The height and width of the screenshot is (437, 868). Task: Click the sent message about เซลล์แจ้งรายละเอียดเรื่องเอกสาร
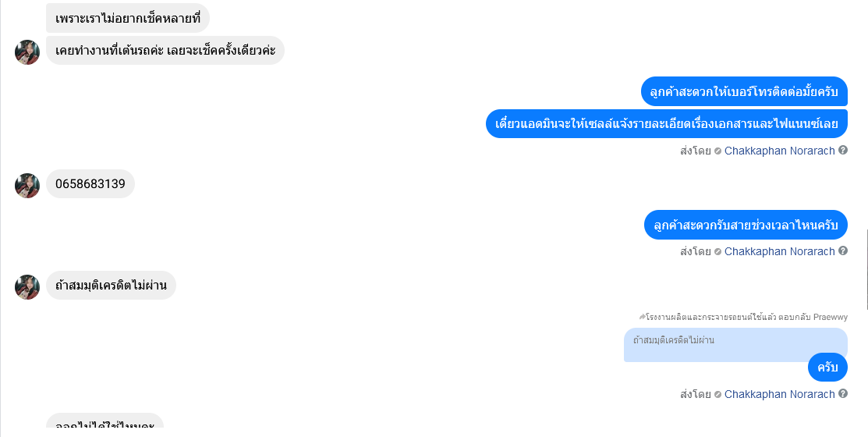pos(667,123)
